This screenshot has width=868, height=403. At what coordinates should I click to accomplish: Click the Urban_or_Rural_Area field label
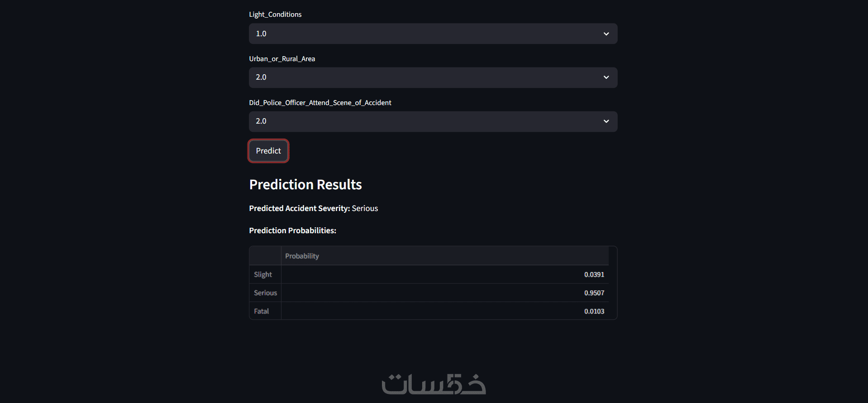(282, 59)
